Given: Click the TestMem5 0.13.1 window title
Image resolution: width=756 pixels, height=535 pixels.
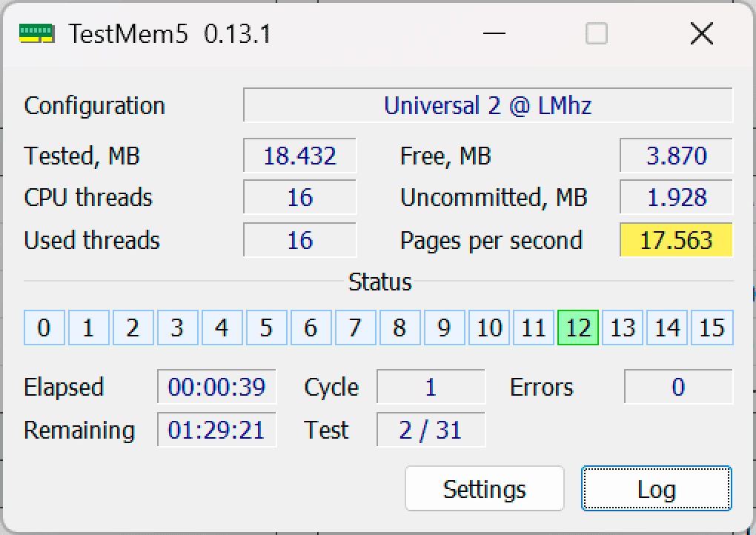Looking at the screenshot, I should (170, 34).
